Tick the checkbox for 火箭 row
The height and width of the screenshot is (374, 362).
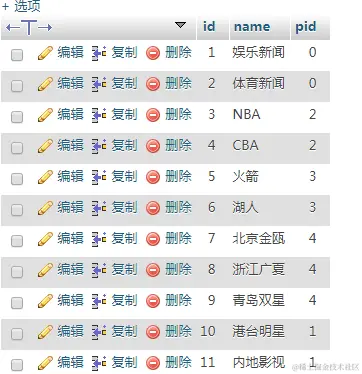click(x=17, y=179)
